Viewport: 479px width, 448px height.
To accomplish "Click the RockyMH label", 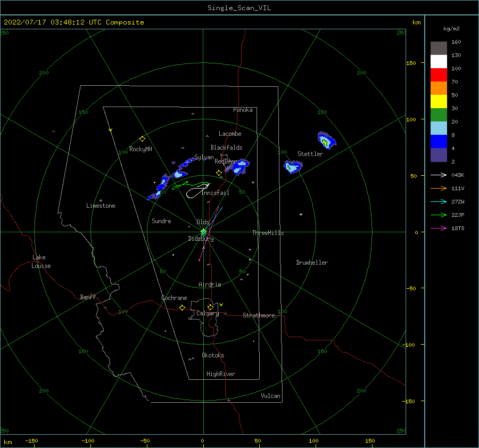I will coord(141,149).
